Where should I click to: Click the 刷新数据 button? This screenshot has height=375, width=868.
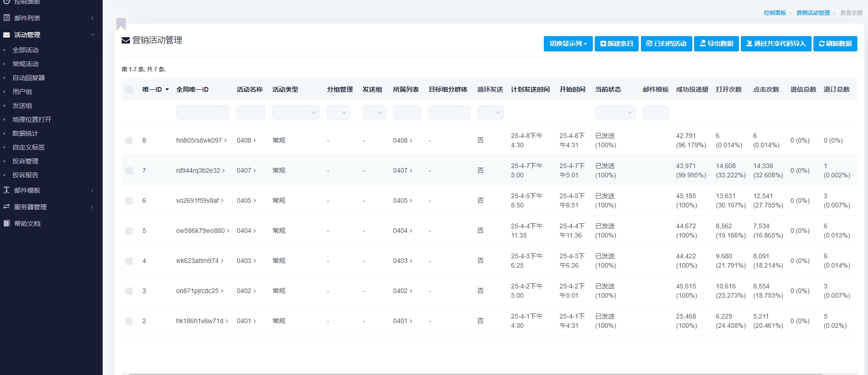point(835,44)
